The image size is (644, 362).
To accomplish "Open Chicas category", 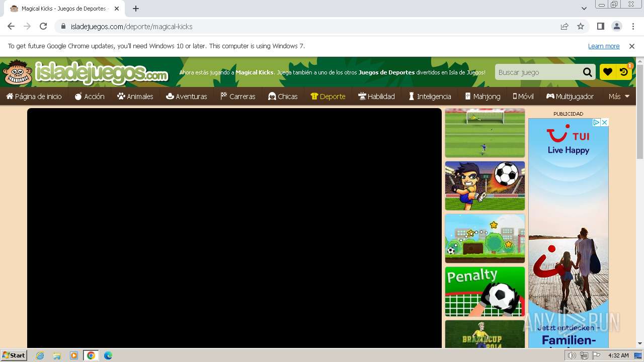I will (283, 96).
